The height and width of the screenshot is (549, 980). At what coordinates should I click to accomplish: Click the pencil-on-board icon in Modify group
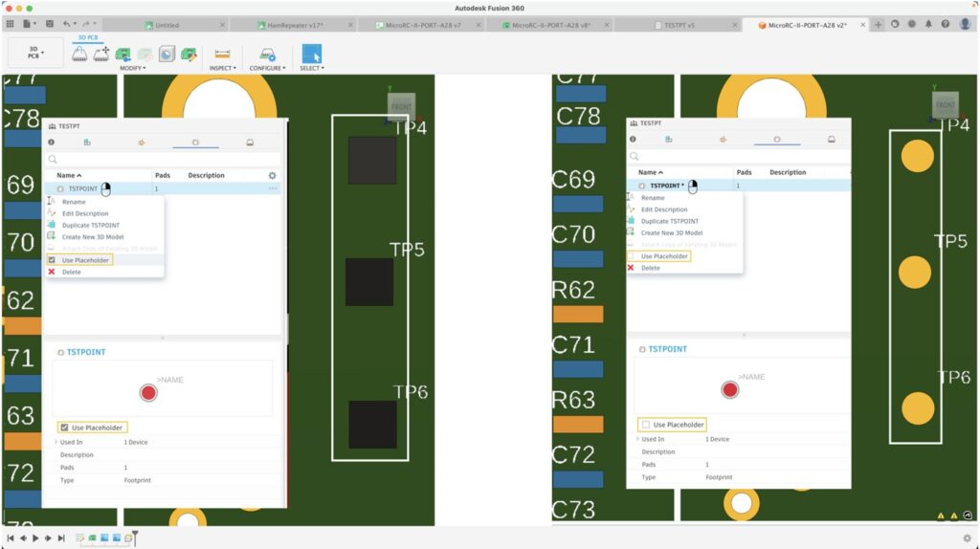point(189,55)
